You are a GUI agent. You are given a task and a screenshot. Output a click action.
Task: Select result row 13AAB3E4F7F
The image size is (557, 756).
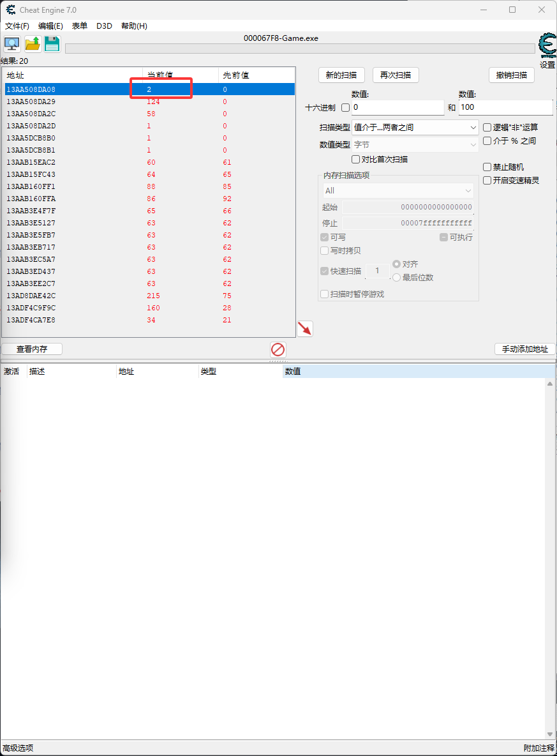pyautogui.click(x=149, y=211)
